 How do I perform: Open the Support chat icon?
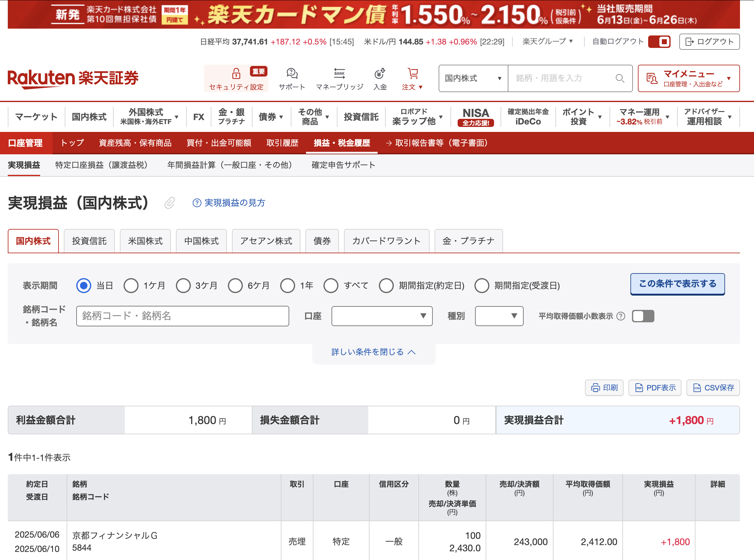(x=292, y=73)
